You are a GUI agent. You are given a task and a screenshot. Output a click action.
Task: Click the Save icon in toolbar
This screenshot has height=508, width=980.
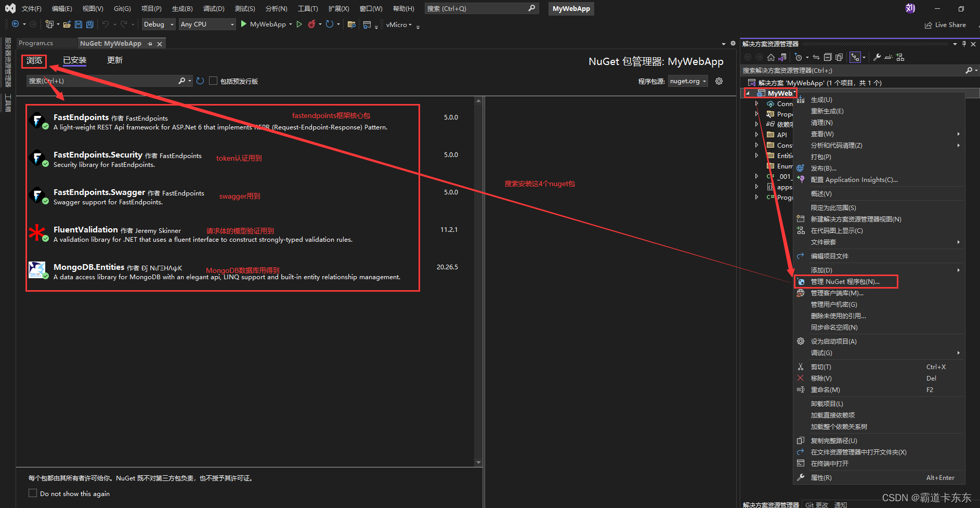point(79,24)
